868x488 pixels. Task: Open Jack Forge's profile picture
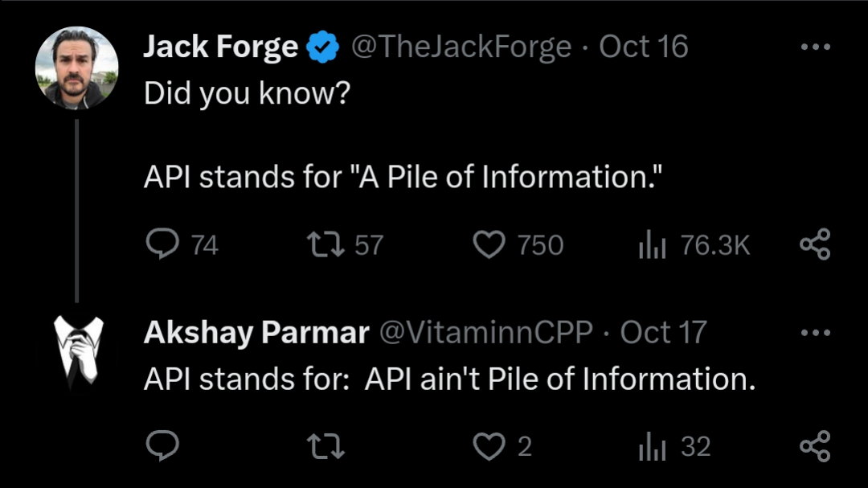pos(77,68)
